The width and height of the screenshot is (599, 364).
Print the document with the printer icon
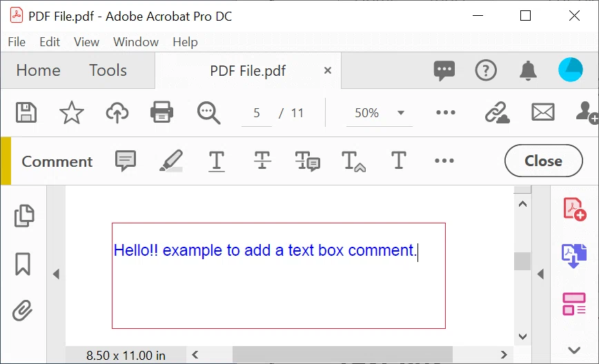click(162, 112)
